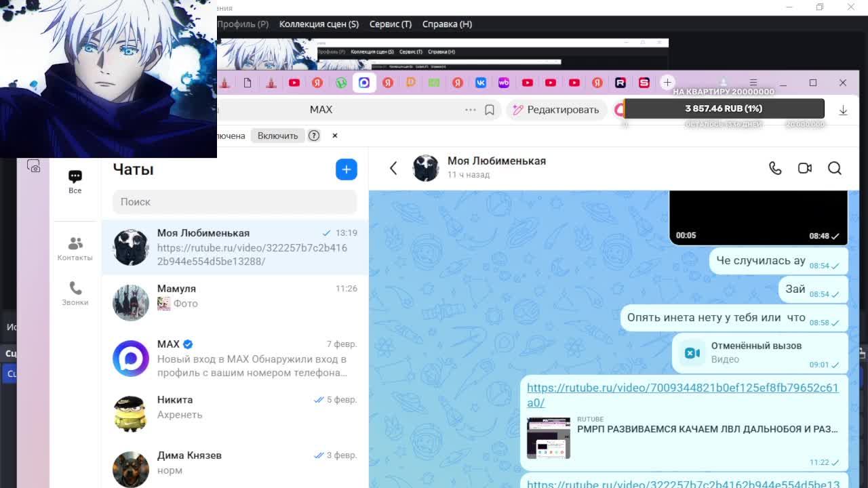Switch to the Wildberries wb tab
The height and width of the screenshot is (488, 868).
point(504,83)
